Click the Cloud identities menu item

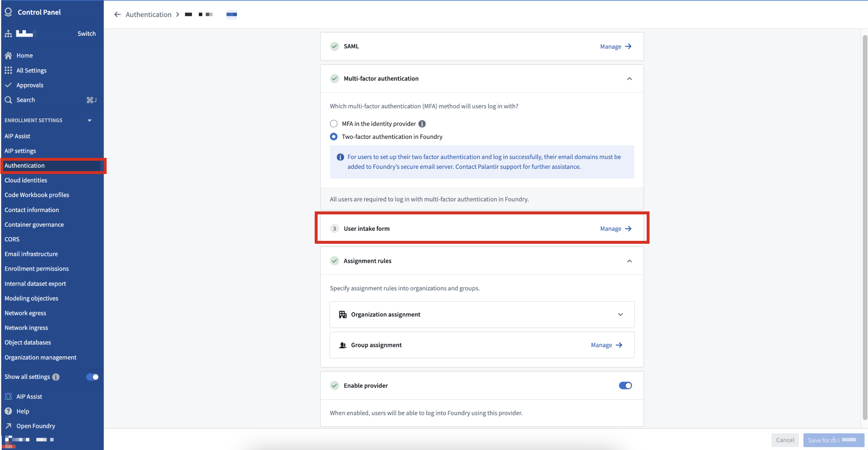[x=26, y=180]
